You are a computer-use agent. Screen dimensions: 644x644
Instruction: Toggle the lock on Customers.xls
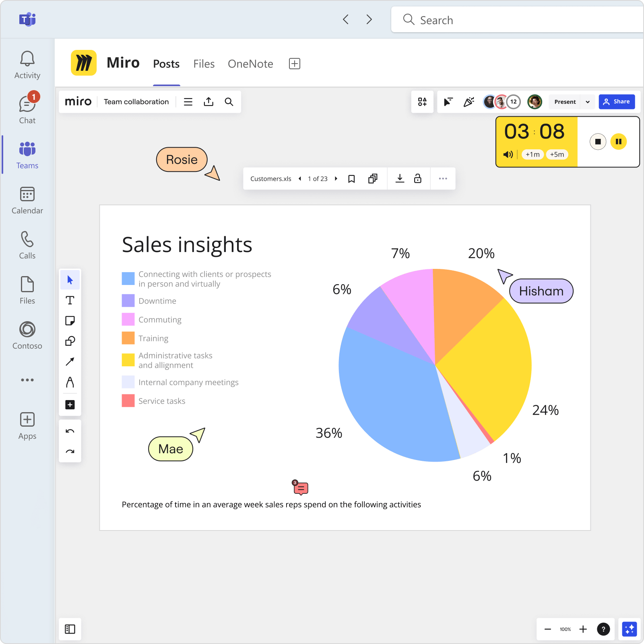point(417,178)
